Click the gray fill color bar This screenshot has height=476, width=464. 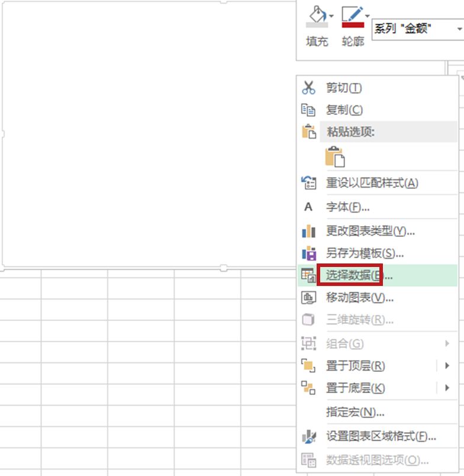tap(317, 25)
